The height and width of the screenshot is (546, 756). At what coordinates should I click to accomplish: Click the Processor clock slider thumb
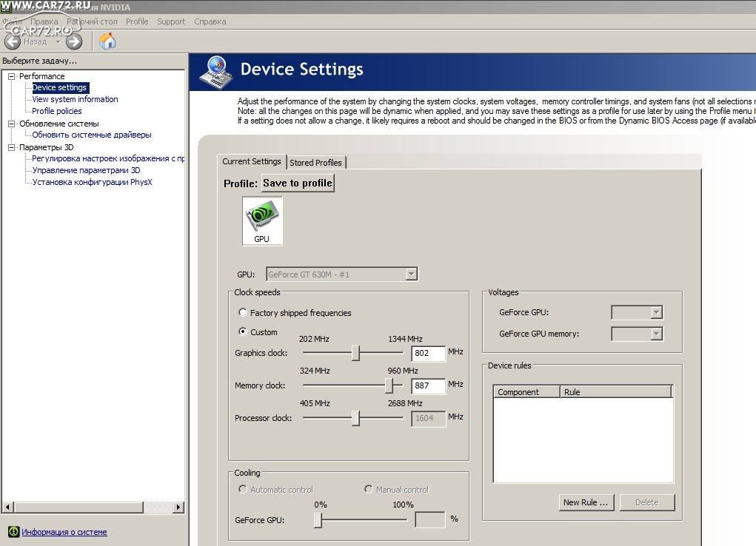click(355, 418)
